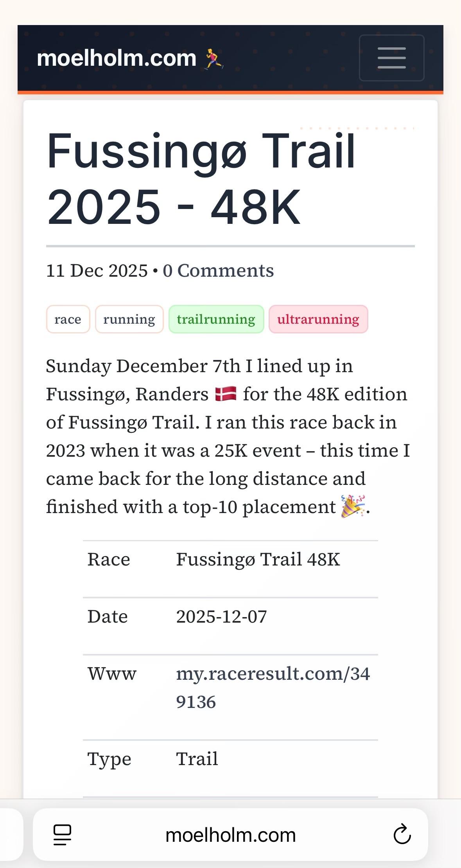Viewport: 461px width, 868px height.
Task: Open the ultrarunning tag
Action: tap(318, 319)
